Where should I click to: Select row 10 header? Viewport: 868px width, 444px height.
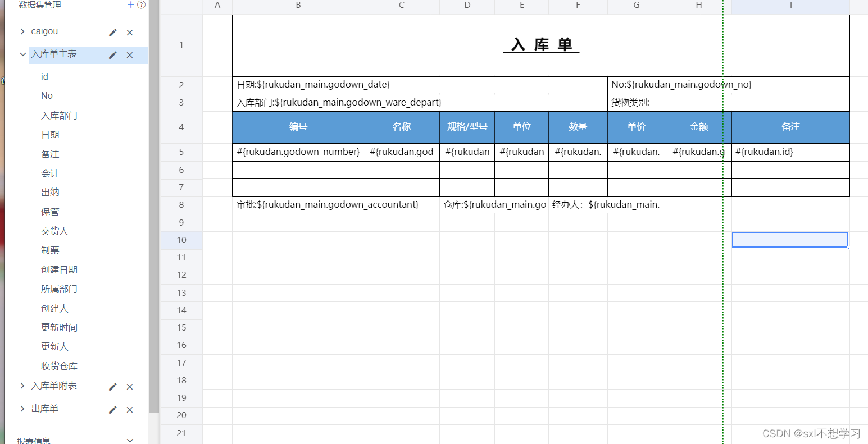click(x=181, y=240)
